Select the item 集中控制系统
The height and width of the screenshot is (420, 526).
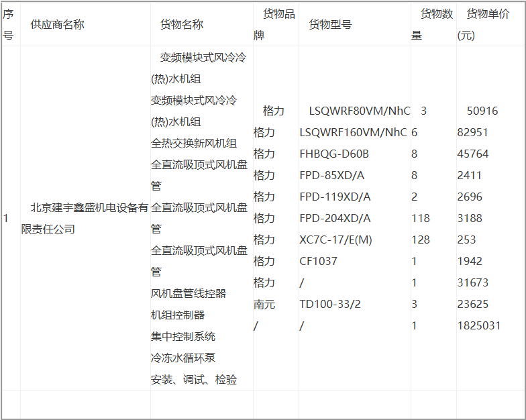click(182, 337)
